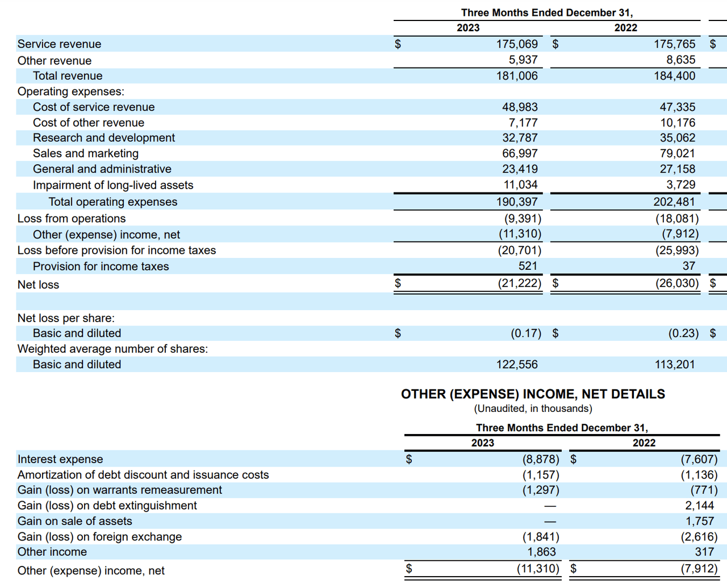Screen dimensions: 727x588
Task: Select 'Net loss per share:' heading
Action: tap(66, 318)
